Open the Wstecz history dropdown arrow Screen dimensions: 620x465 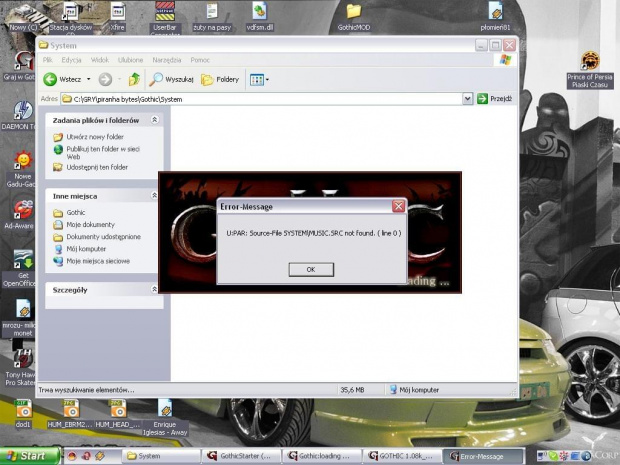tap(89, 79)
